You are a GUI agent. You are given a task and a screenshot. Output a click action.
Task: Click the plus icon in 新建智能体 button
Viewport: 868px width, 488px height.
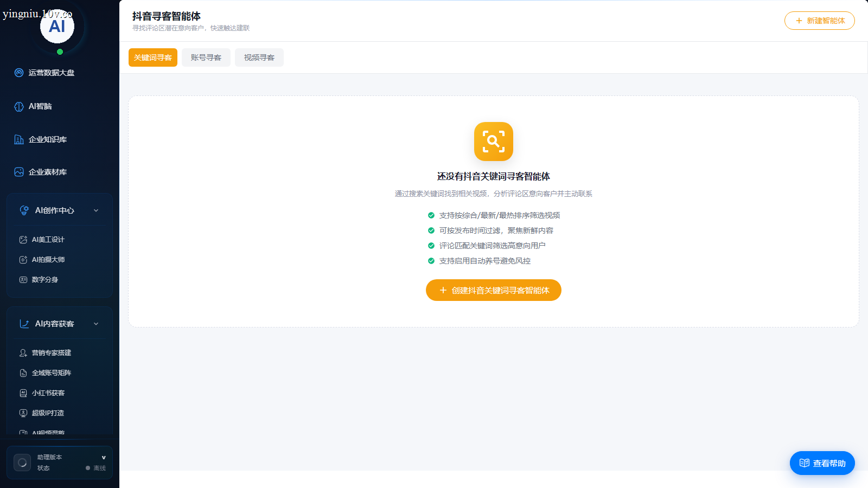(x=799, y=21)
